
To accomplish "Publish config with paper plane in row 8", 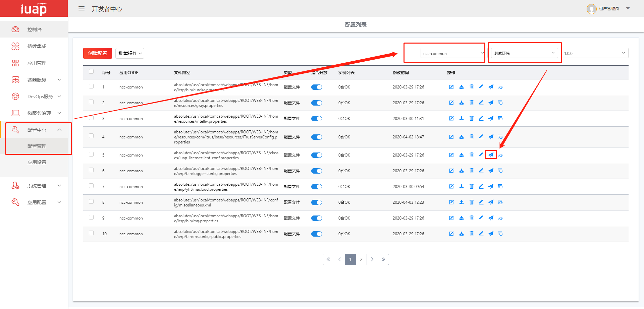I will coord(491,202).
